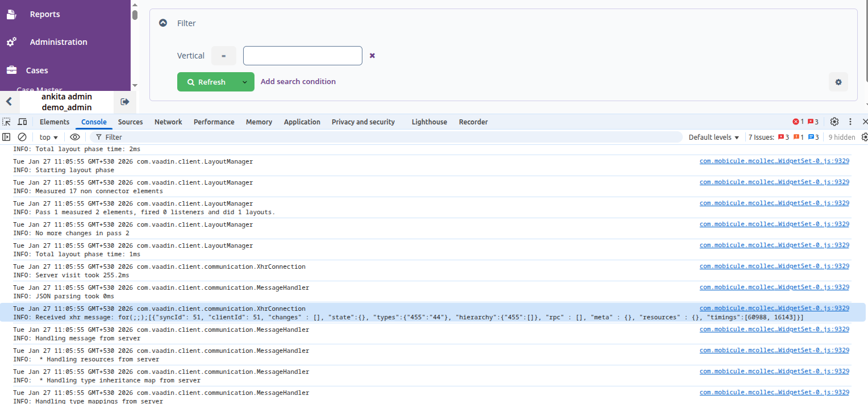Clear the console with the clear icon
868x404 pixels.
click(x=22, y=137)
